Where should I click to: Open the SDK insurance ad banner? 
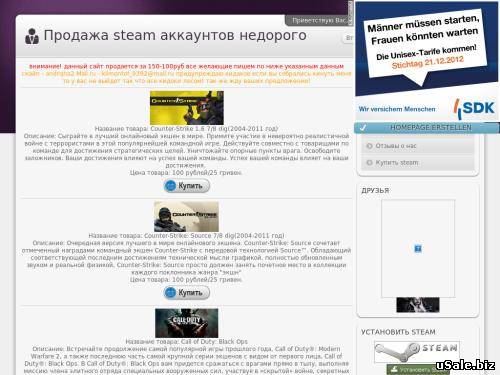[x=427, y=61]
